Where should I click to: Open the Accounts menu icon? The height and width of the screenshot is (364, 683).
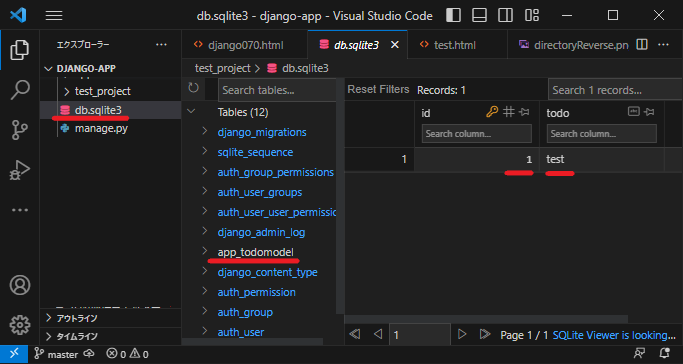(20, 285)
